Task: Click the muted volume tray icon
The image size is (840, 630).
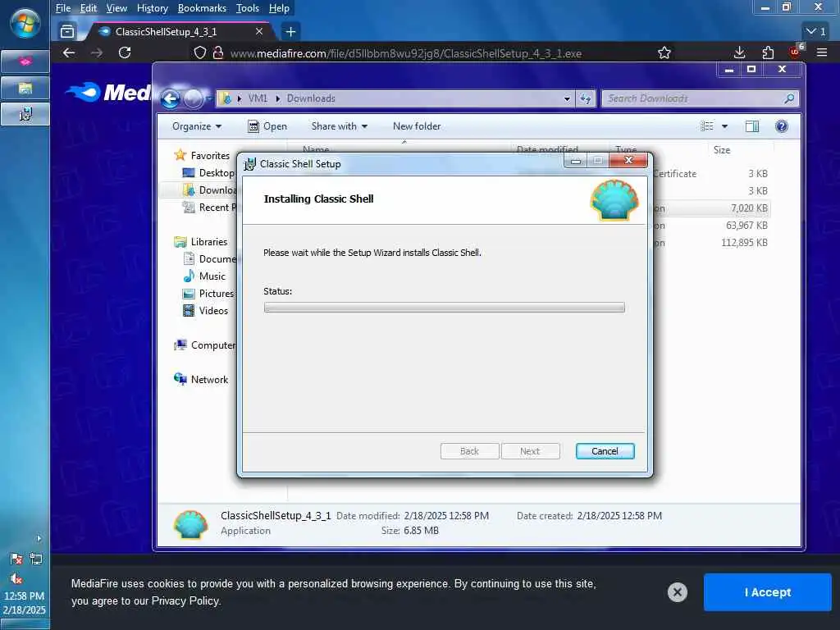Action: [16, 578]
